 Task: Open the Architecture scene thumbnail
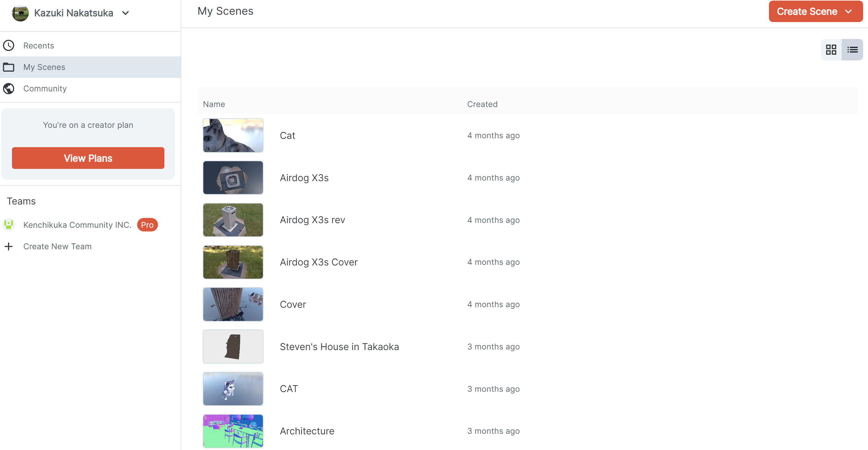233,431
